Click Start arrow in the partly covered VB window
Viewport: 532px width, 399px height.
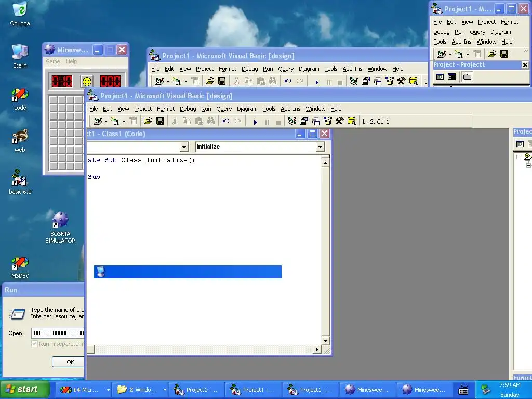coord(317,82)
